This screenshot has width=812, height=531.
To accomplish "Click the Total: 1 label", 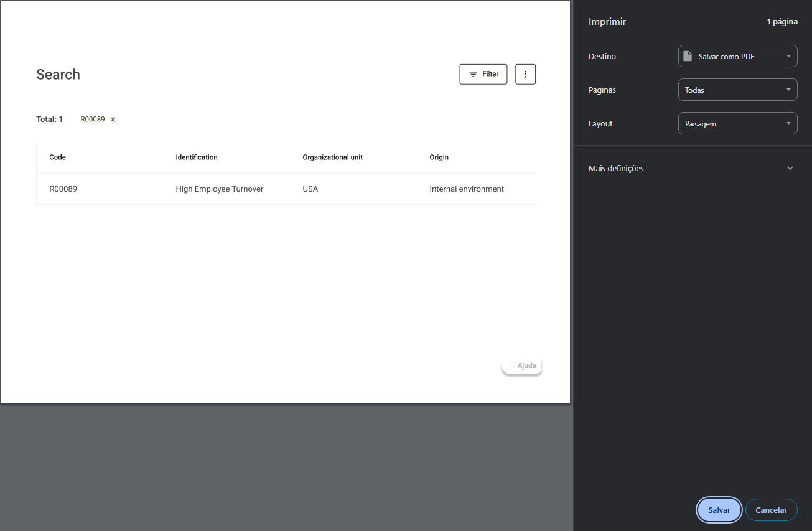I will 50,120.
